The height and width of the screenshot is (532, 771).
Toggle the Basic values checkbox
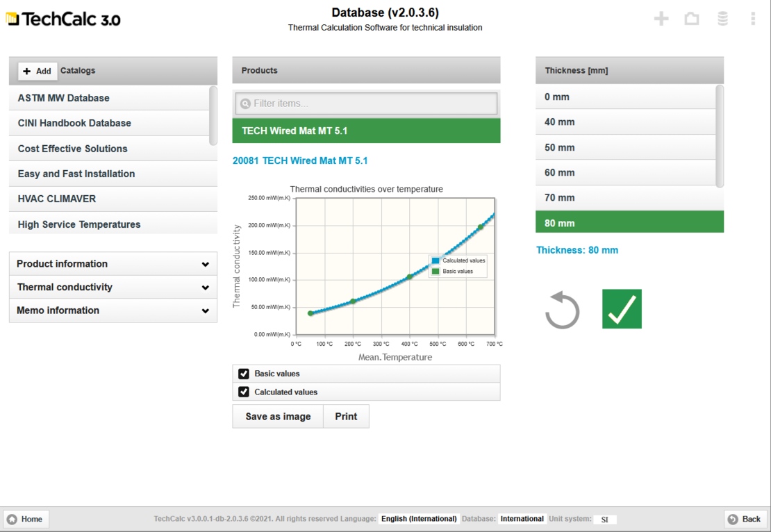243,374
